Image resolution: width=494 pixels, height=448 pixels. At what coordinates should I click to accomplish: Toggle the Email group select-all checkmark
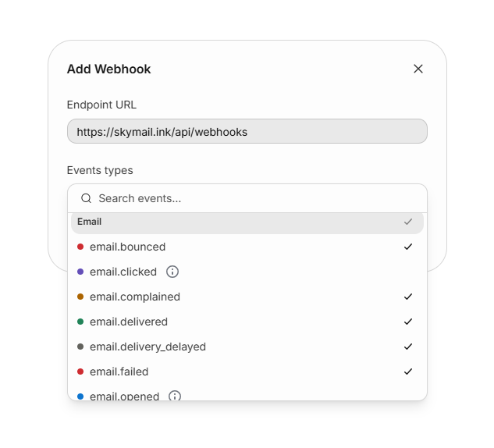[408, 222]
